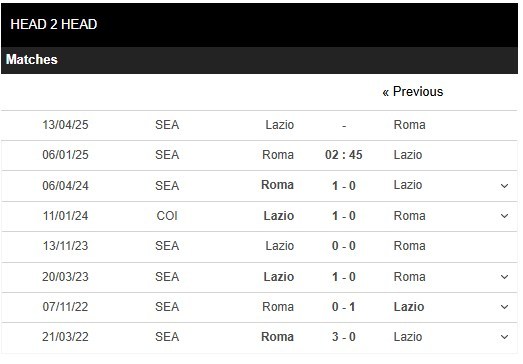The width and height of the screenshot is (523, 364).
Task: Click the 0 - 1 score on 07/11/22
Action: (x=344, y=307)
